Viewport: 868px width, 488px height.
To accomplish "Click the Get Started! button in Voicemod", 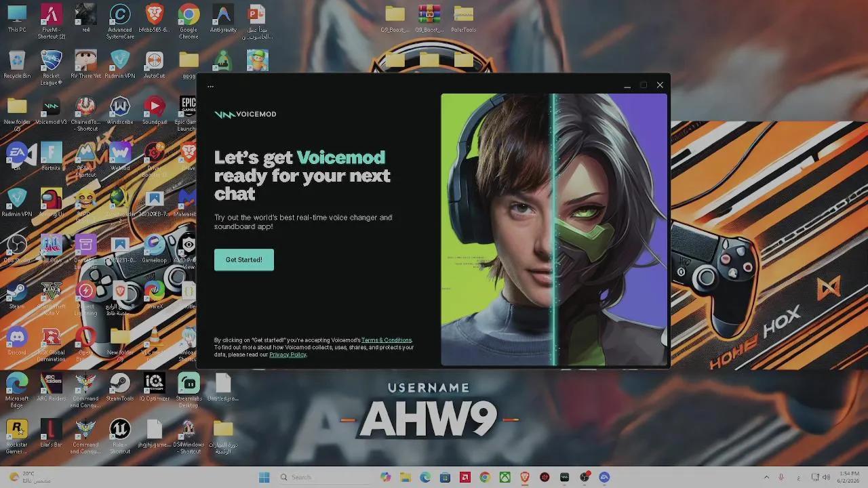I will pyautogui.click(x=244, y=260).
